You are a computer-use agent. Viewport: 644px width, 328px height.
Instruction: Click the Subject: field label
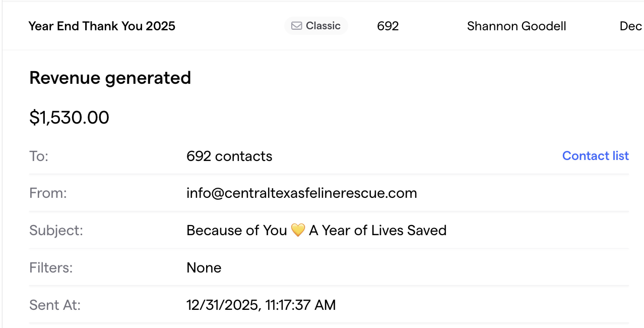tap(56, 231)
